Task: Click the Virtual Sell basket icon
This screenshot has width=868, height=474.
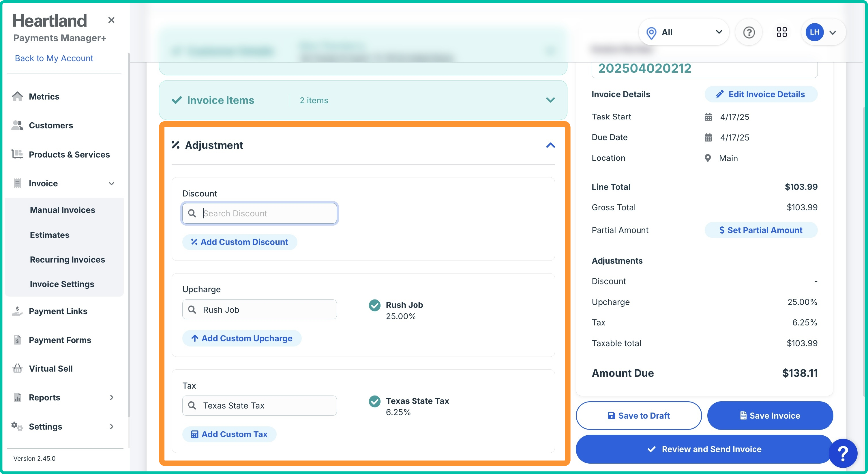Action: [18, 368]
